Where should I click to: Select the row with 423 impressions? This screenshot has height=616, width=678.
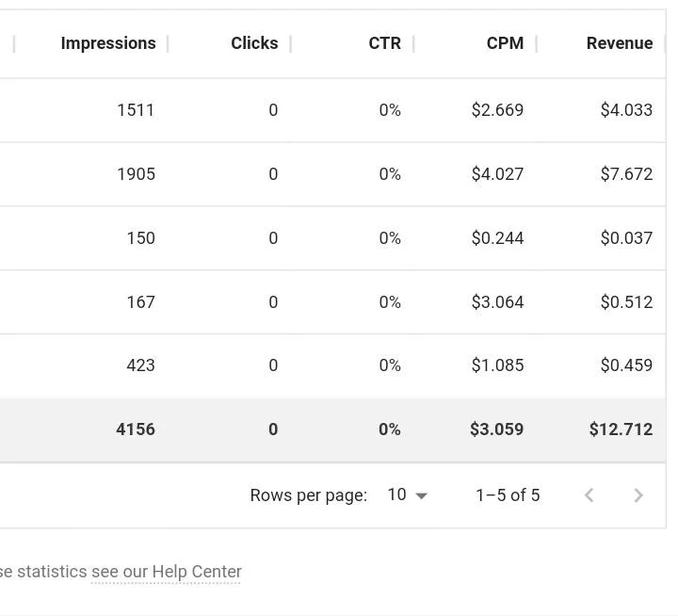click(333, 365)
